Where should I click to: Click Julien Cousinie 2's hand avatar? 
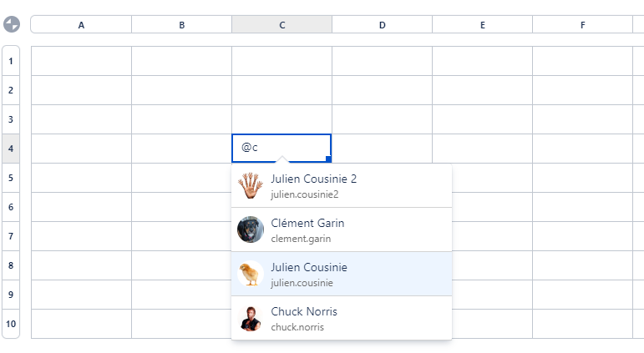pos(251,185)
